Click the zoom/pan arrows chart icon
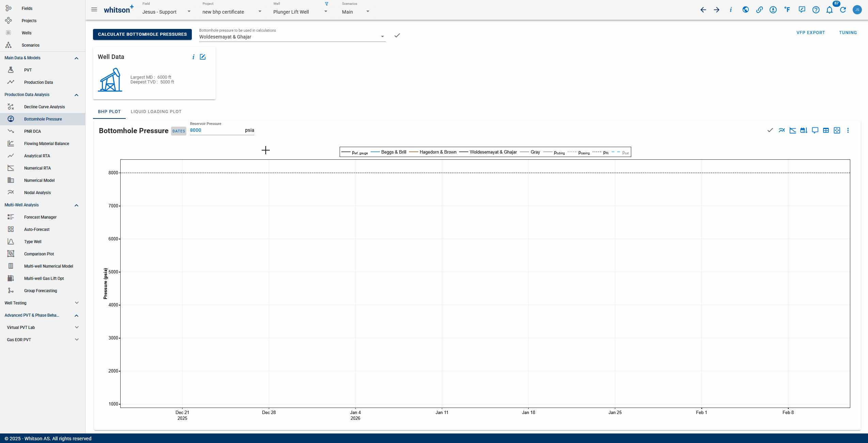868x443 pixels. tap(837, 130)
